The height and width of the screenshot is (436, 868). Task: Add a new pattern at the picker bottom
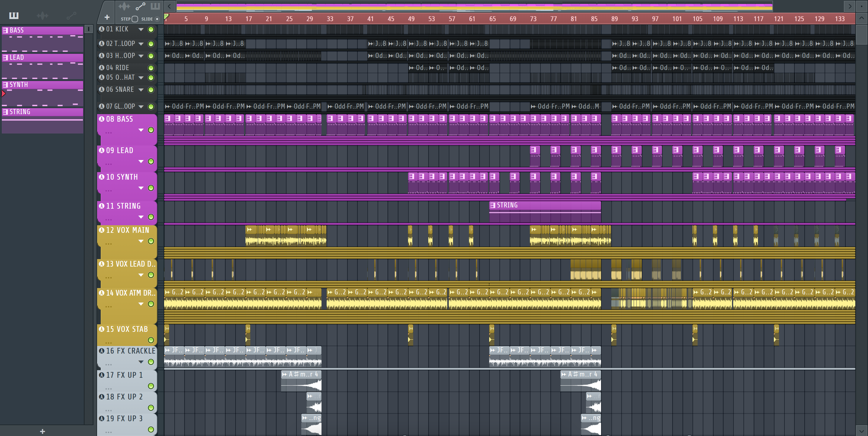[x=43, y=431]
